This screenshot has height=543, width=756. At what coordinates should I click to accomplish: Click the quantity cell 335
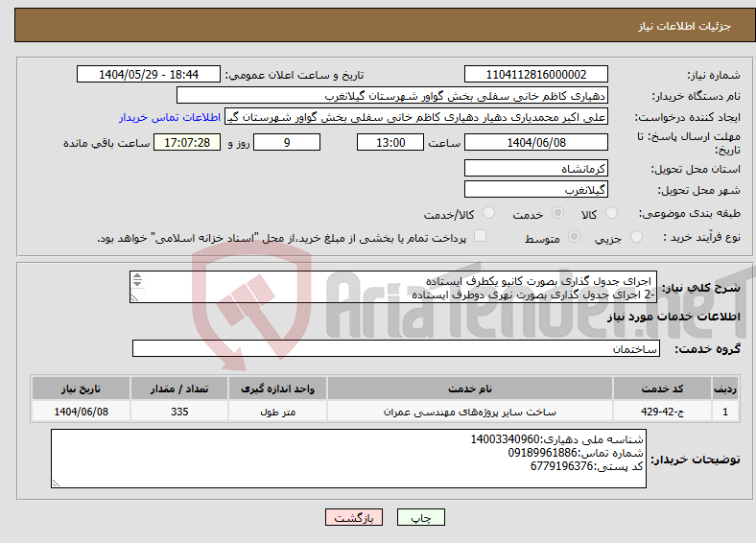click(x=178, y=412)
